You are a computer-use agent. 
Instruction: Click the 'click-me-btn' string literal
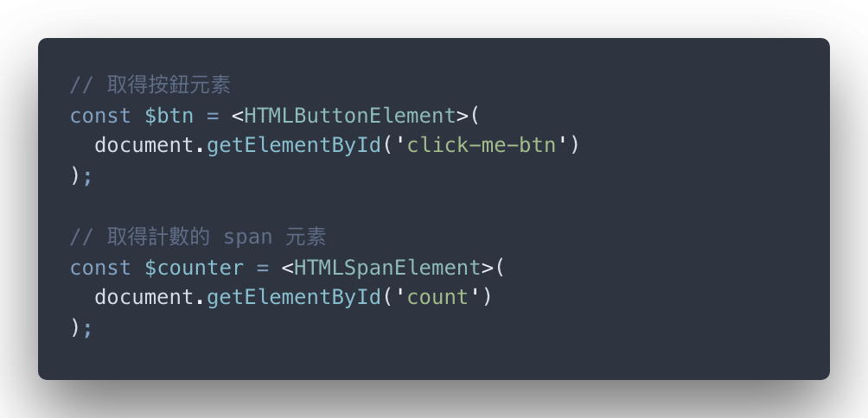click(x=481, y=145)
